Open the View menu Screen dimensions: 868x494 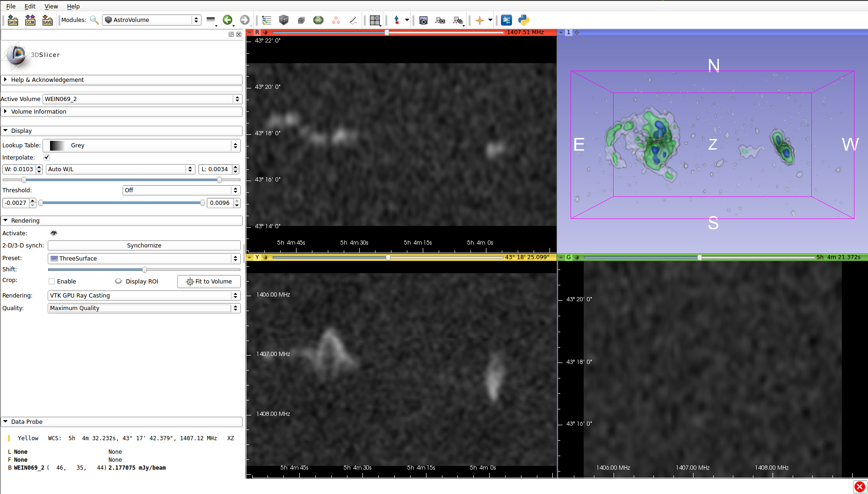pos(51,6)
